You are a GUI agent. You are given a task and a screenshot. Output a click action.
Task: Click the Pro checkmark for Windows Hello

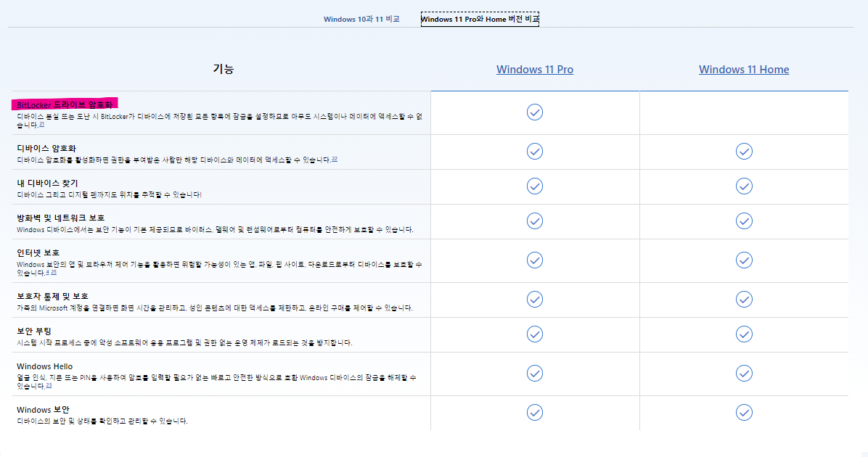click(535, 374)
